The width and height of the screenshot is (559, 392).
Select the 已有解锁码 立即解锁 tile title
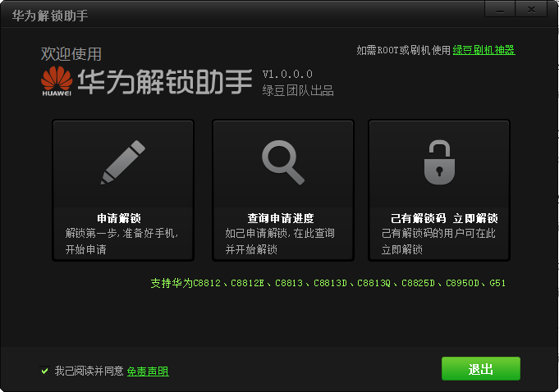(444, 218)
